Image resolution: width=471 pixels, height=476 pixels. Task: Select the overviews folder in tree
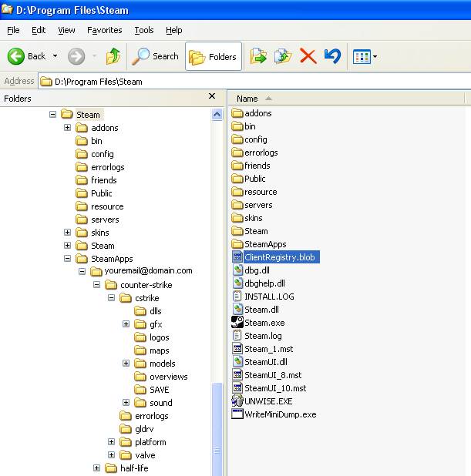161,377
